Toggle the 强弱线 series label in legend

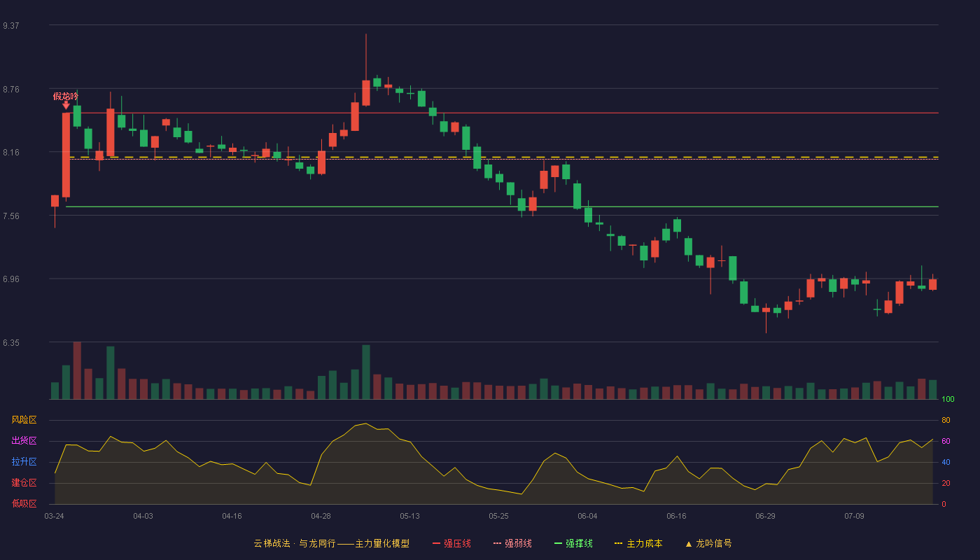[518, 543]
